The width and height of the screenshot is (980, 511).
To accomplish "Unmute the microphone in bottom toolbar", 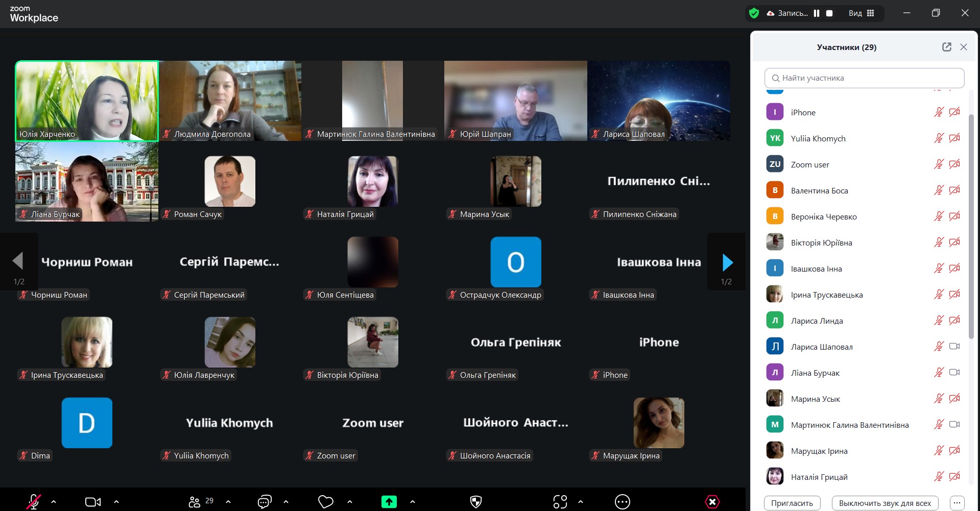I will tap(34, 502).
